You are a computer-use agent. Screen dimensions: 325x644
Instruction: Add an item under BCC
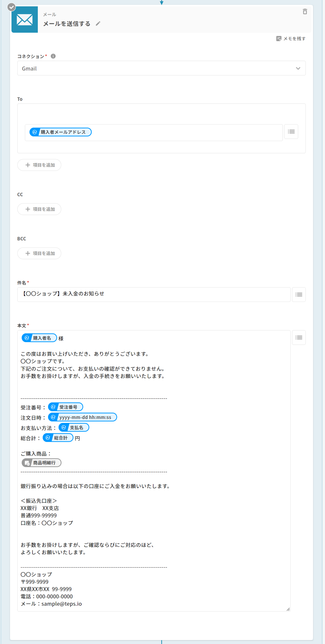tap(39, 253)
